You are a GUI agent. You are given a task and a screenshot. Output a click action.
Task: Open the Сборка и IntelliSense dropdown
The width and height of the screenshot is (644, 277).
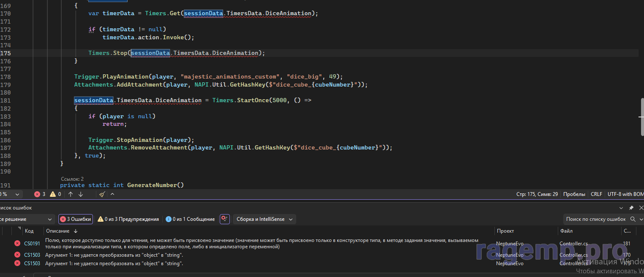pos(264,219)
